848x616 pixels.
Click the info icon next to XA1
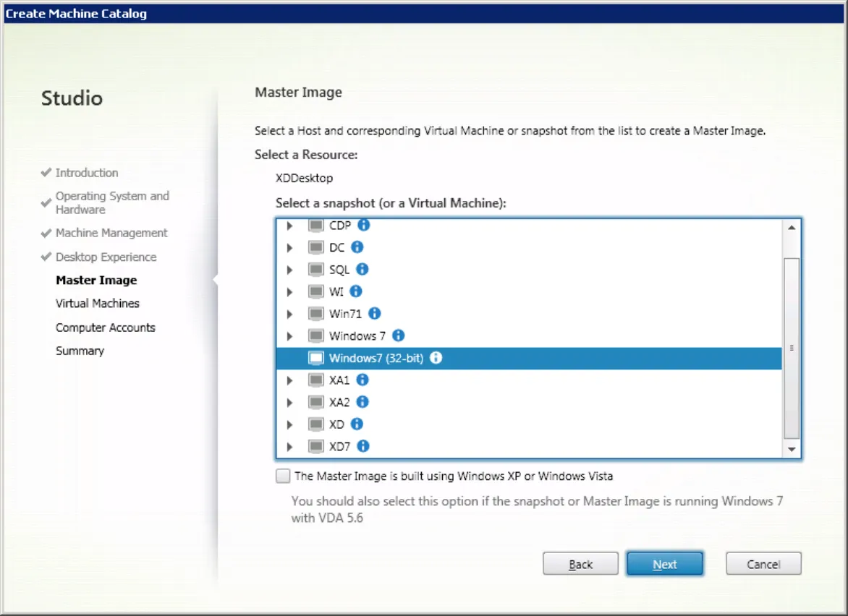pyautogui.click(x=362, y=380)
